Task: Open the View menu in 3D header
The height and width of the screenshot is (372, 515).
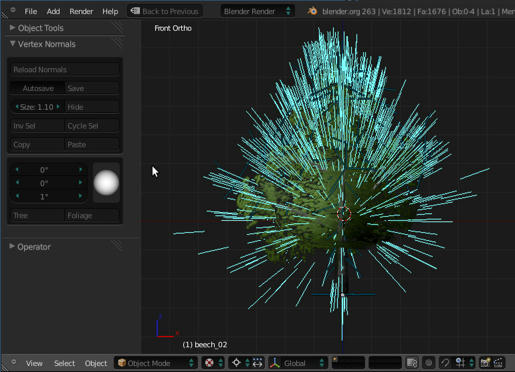Action: tap(34, 363)
